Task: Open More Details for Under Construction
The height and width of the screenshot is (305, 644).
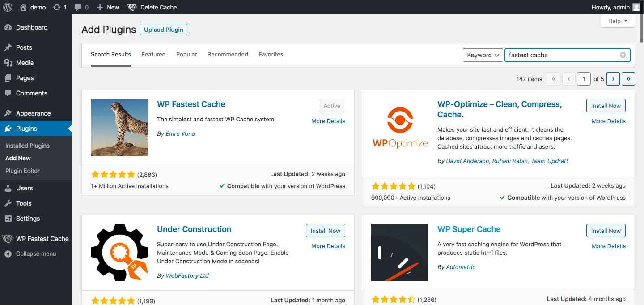Action: click(328, 246)
